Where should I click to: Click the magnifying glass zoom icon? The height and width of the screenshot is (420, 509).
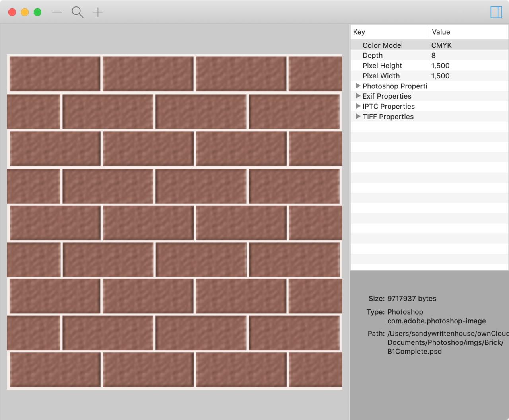78,12
